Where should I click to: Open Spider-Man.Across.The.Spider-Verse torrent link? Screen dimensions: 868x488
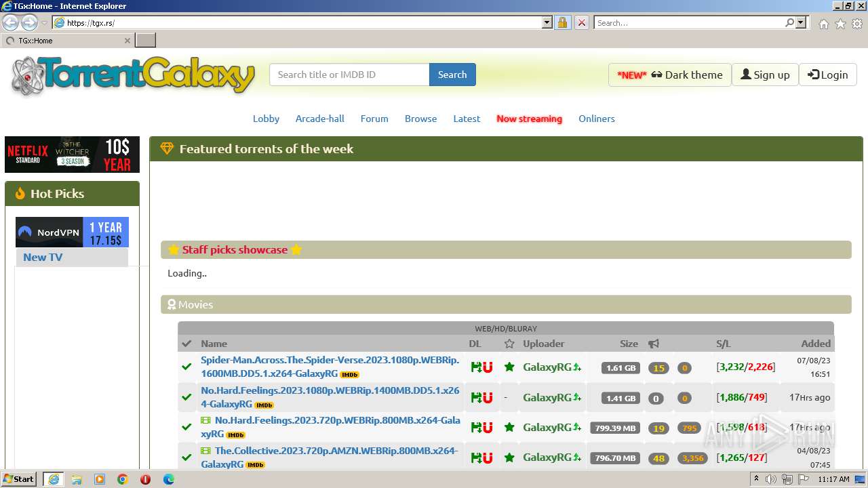click(x=330, y=367)
